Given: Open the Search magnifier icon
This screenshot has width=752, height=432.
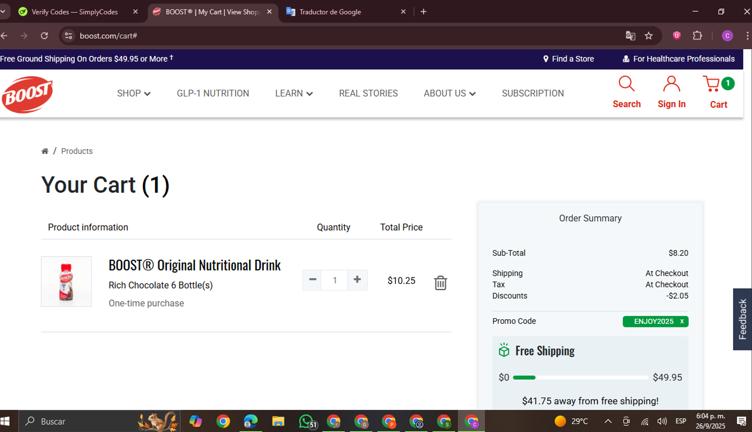Looking at the screenshot, I should 626,83.
